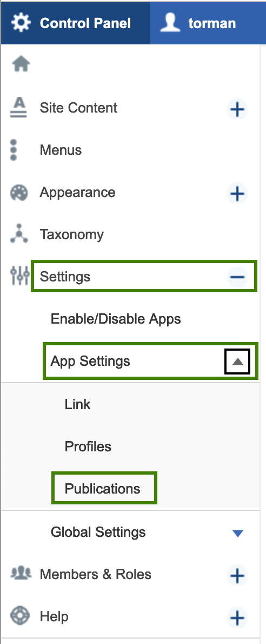Open the Link app settings
Screen dimensions: 266x644
coord(77,404)
